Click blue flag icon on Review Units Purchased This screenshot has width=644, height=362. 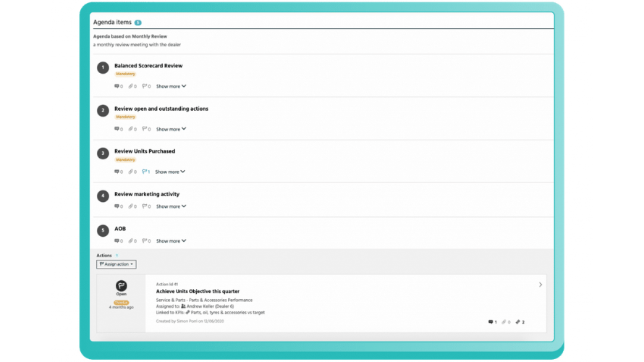pyautogui.click(x=145, y=172)
